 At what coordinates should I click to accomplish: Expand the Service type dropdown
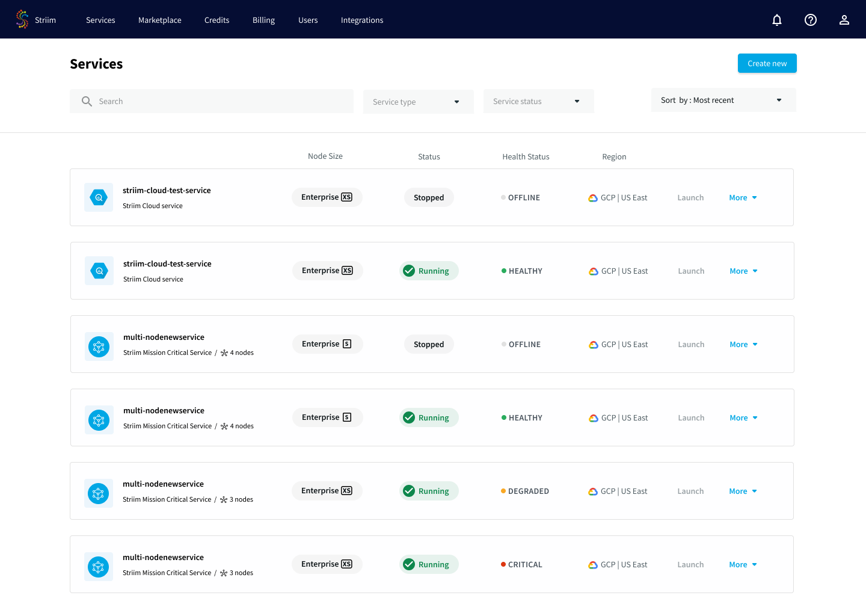(419, 102)
